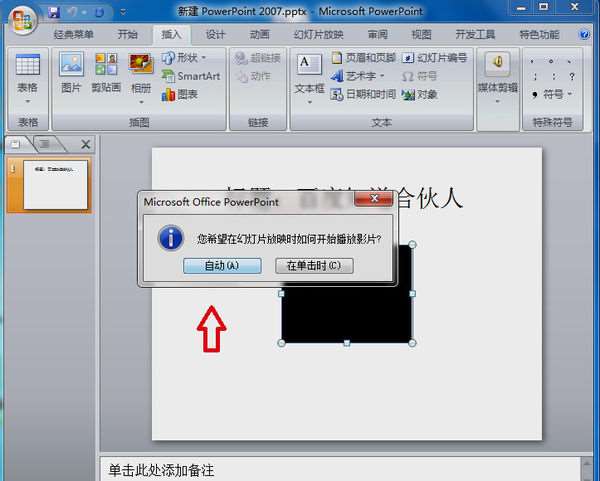The image size is (600, 481).
Task: Close the Microsoft Office PowerPoint dialog
Action: point(373,199)
